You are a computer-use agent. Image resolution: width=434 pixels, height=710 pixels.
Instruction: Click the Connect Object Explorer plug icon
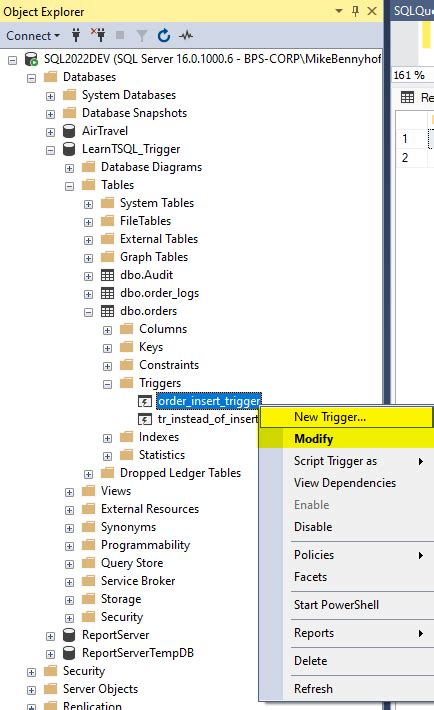(x=76, y=35)
